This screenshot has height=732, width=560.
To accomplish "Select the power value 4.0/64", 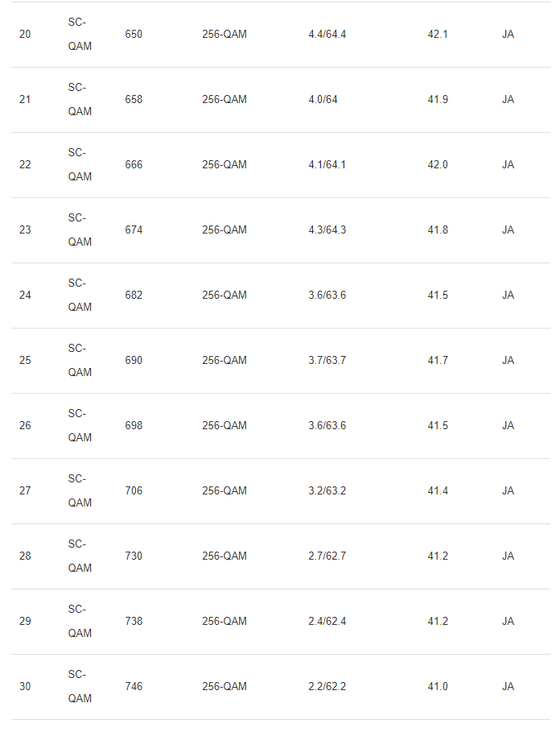I will pos(323,100).
